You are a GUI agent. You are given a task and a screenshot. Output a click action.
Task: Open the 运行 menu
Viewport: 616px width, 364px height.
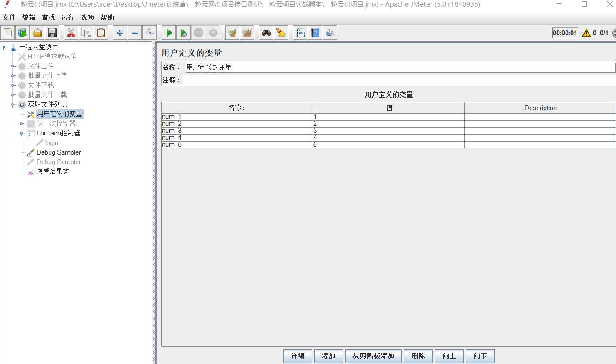67,18
